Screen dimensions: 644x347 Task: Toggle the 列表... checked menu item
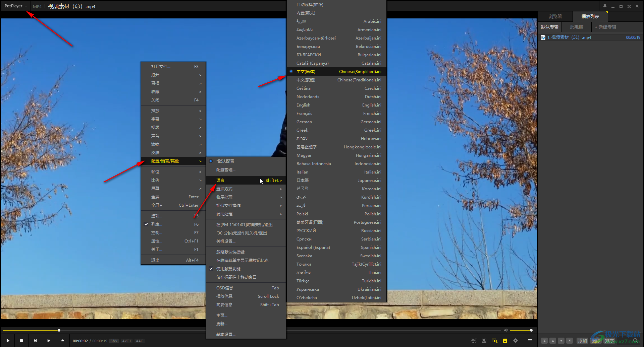coord(173,224)
